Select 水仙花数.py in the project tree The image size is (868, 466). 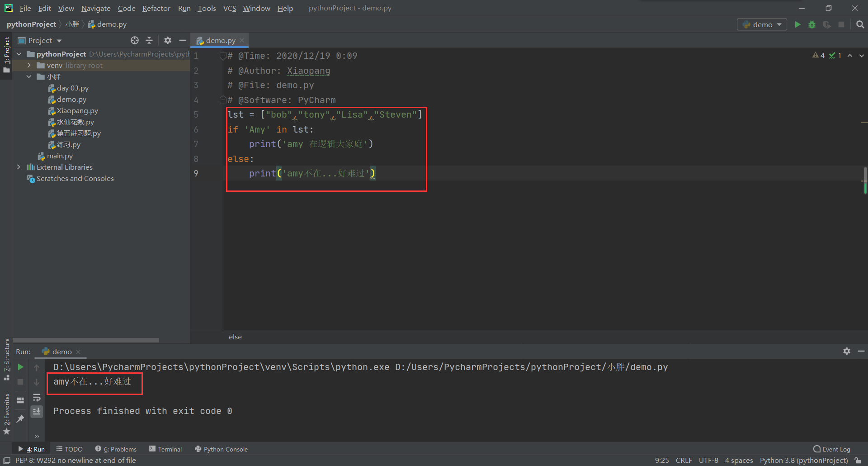point(75,122)
